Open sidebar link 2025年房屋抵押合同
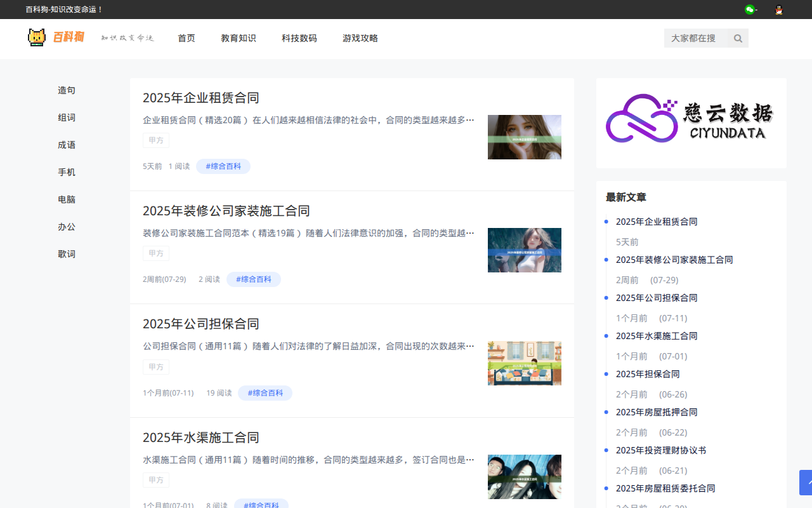 tap(657, 412)
